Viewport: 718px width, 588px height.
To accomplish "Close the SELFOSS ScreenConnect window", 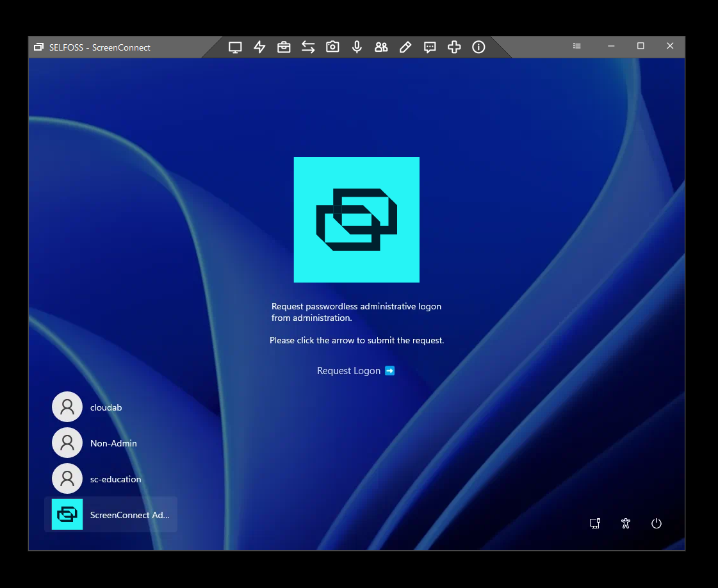I will (670, 46).
